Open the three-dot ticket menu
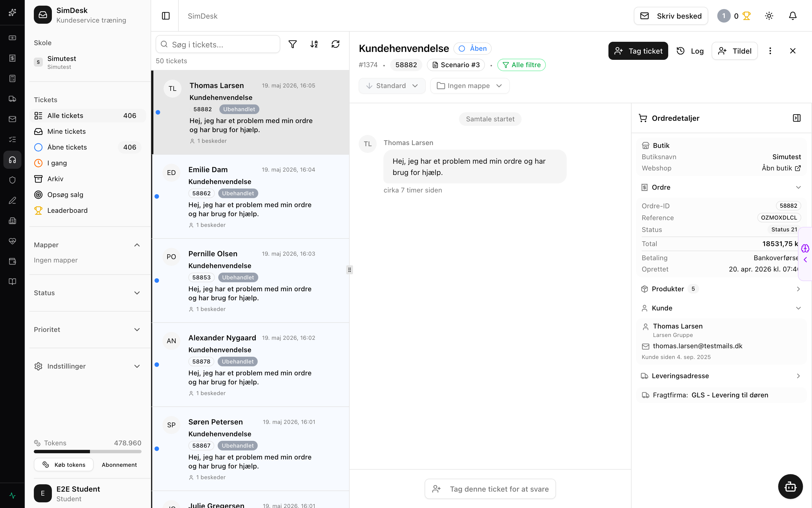Viewport: 812px width, 508px height. [770, 51]
